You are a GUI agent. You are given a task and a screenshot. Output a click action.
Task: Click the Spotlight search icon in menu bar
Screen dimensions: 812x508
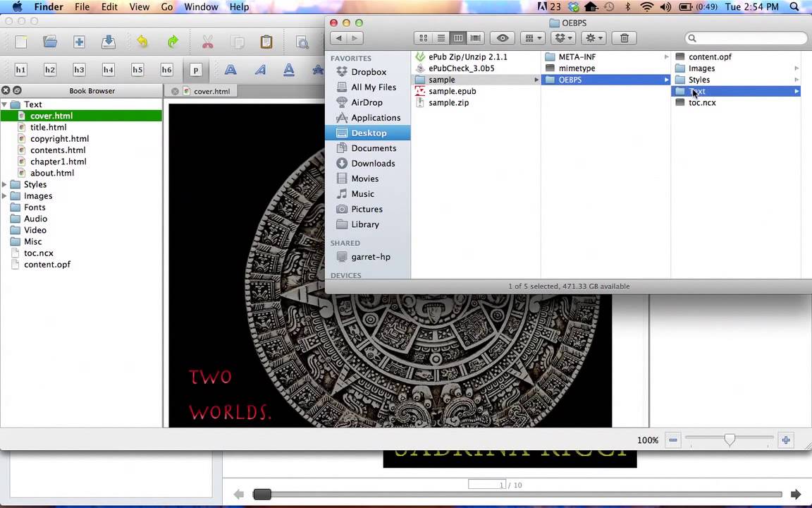click(x=794, y=7)
